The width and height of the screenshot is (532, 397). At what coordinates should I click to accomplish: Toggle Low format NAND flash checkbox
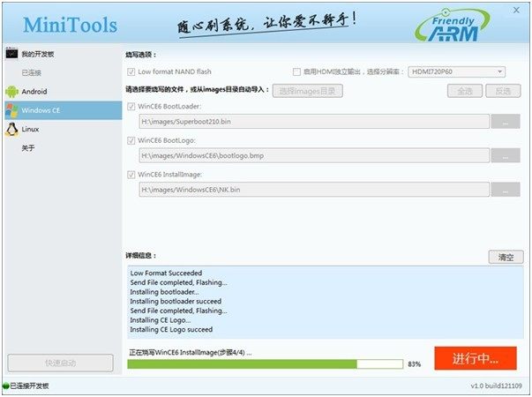coord(131,72)
